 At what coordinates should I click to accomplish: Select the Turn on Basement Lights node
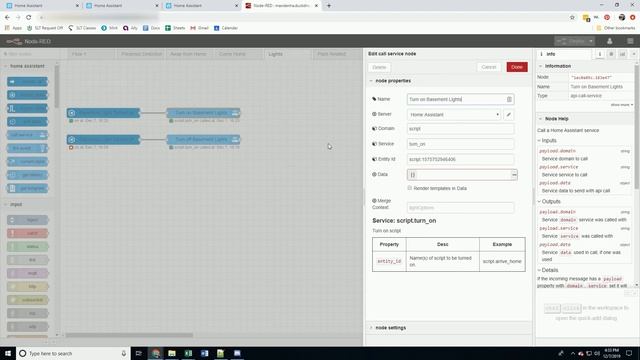click(203, 113)
